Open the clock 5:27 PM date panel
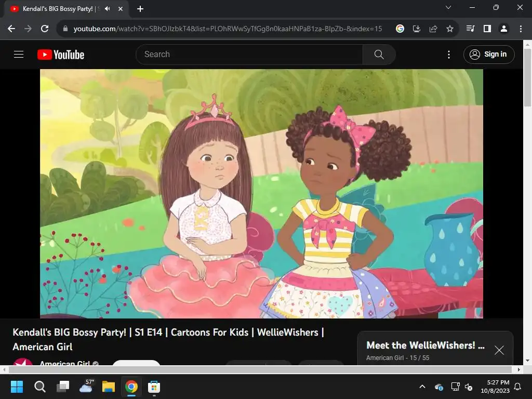This screenshot has width=532, height=399. [x=495, y=387]
